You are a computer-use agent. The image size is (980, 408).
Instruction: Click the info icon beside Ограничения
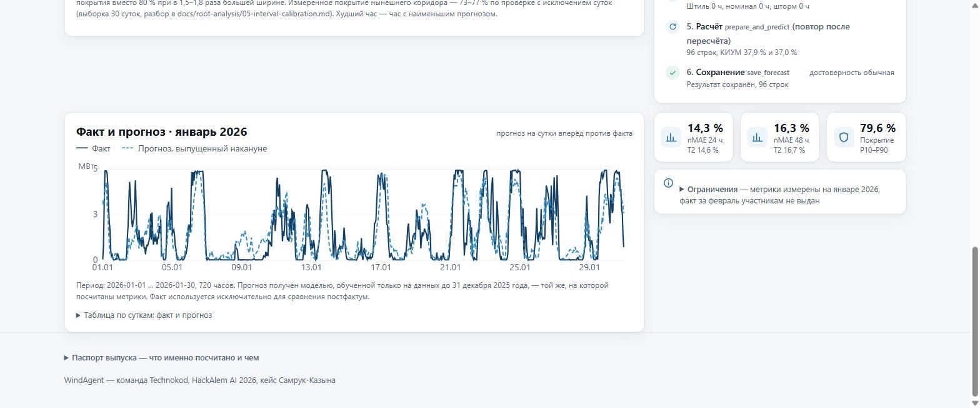[x=668, y=183]
